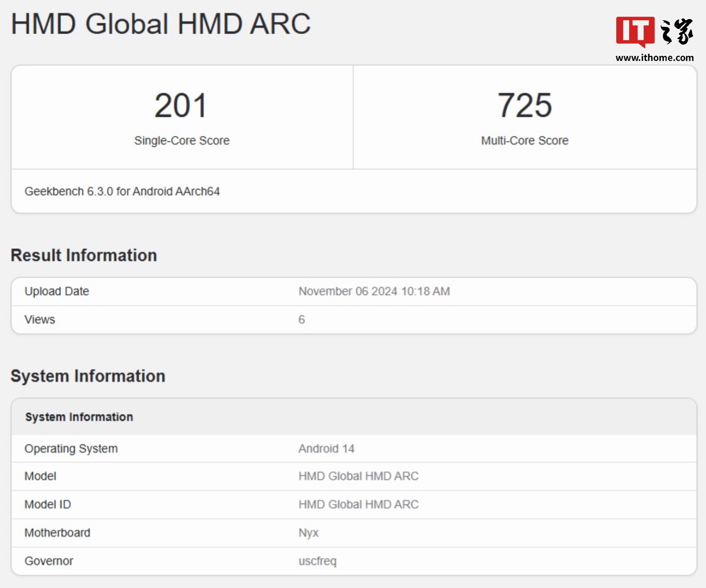Click the large System Information section heading
Screen dimensions: 706x588
point(88,376)
